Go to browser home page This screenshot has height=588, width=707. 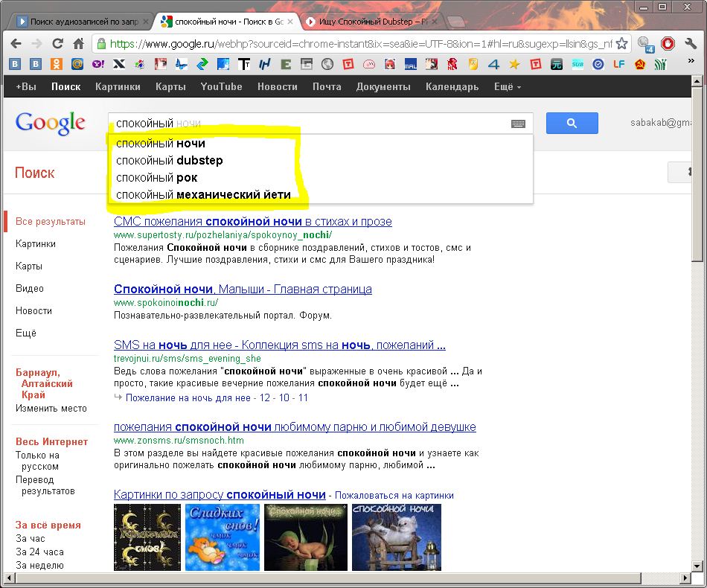coord(78,44)
